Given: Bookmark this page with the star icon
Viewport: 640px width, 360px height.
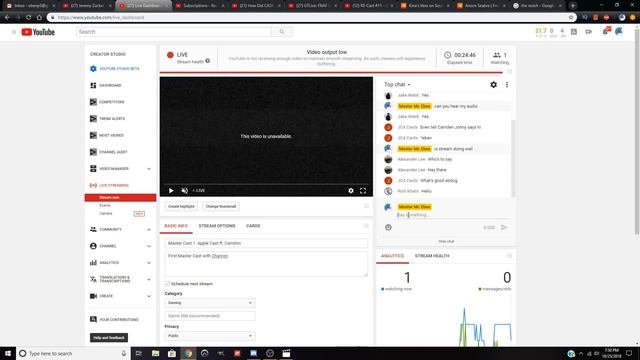Looking at the screenshot, I should point(571,18).
